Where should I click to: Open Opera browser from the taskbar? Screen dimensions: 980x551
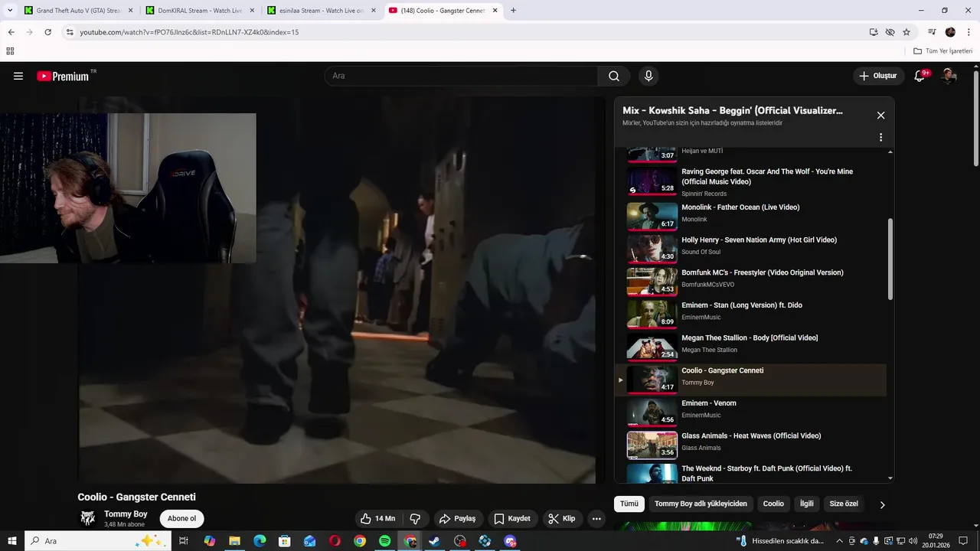click(335, 541)
